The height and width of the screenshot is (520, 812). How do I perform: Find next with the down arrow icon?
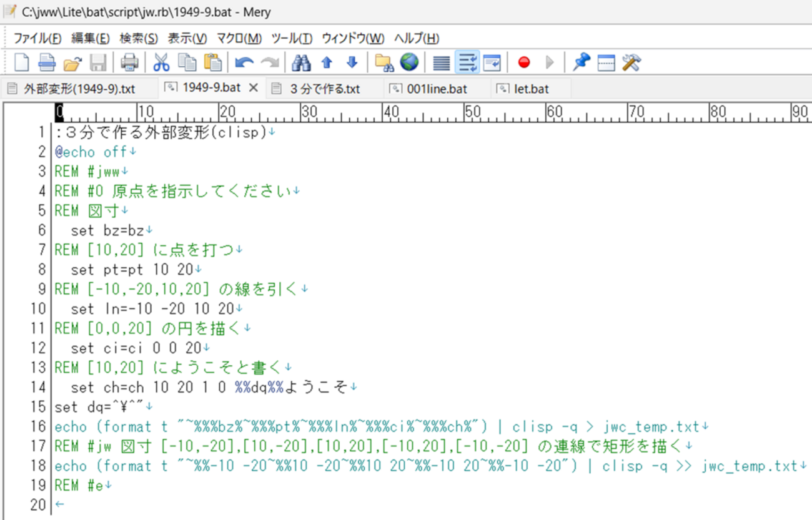(x=352, y=62)
